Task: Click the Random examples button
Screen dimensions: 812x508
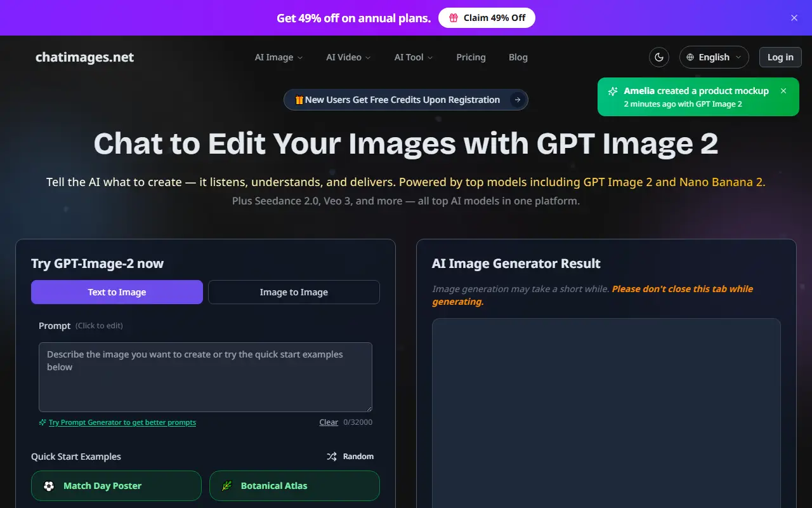Action: (x=350, y=457)
